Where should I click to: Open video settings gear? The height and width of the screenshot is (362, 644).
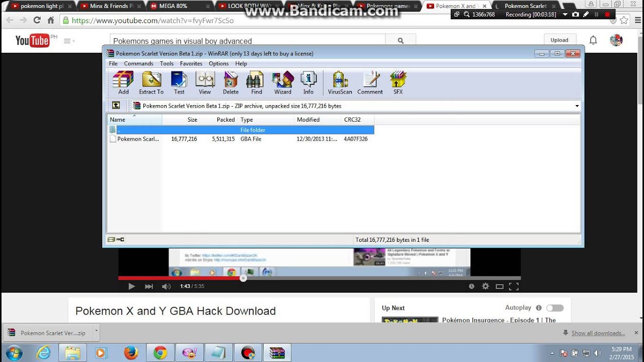(486, 286)
